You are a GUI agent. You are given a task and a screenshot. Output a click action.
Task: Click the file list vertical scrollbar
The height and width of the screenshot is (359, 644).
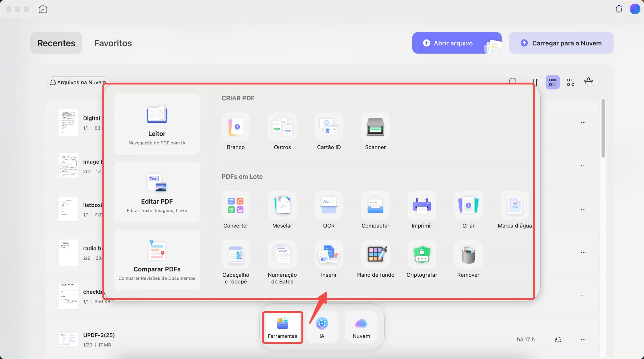(603, 128)
